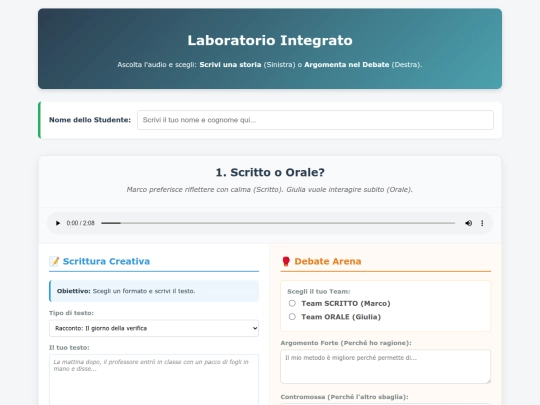
Task: Click the Debate Arena heading
Action: pos(328,261)
